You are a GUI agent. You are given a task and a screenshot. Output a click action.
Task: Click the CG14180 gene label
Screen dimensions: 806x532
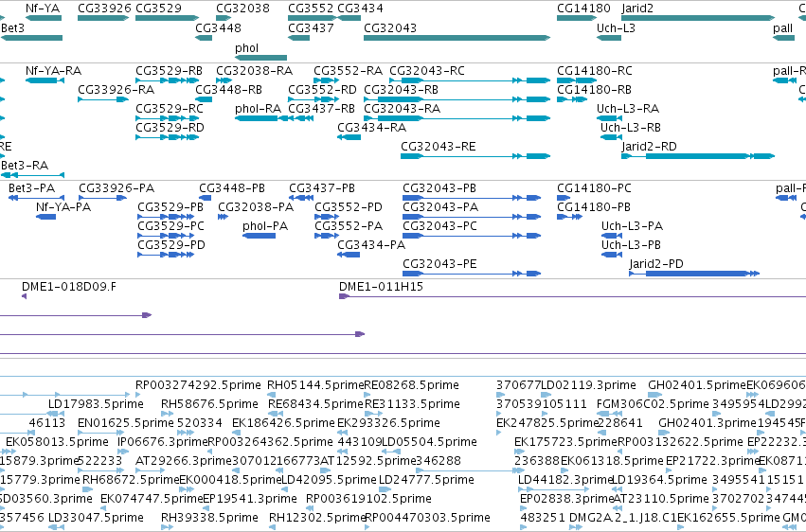point(583,9)
